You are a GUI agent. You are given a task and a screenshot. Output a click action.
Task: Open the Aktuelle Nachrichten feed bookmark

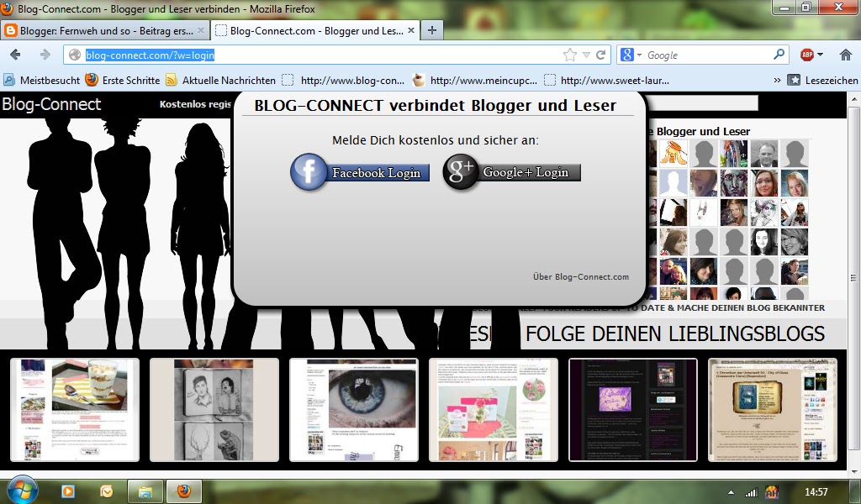click(x=221, y=80)
